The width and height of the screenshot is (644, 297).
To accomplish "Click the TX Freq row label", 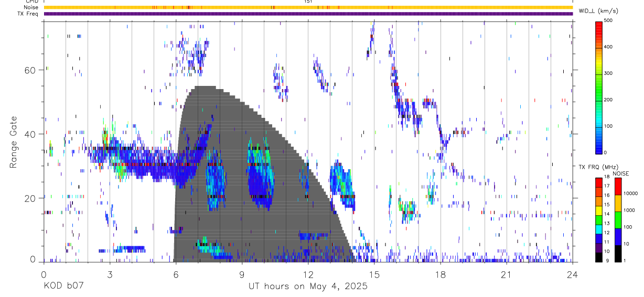I will coord(28,14).
